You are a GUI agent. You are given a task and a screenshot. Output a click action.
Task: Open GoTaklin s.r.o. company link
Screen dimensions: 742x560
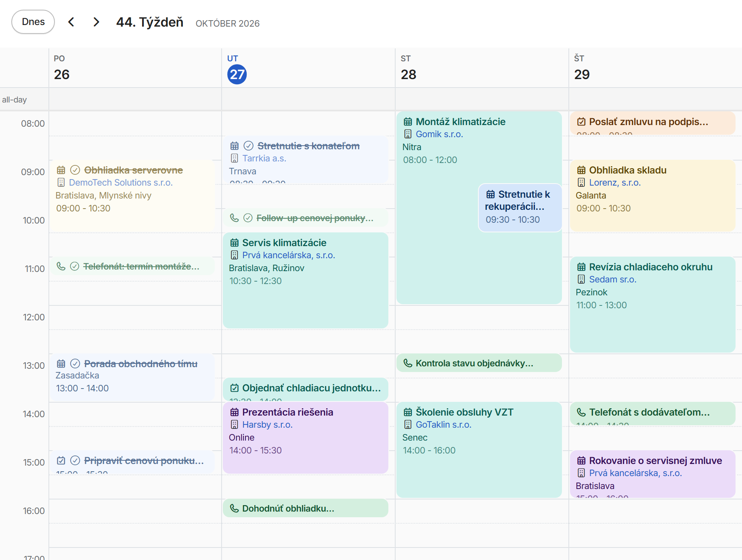(x=444, y=424)
